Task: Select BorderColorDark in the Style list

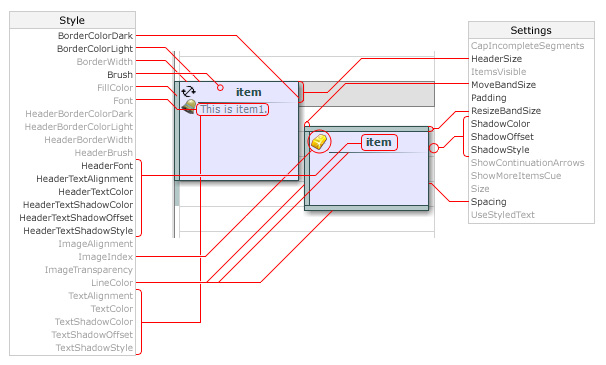Action: 95,36
